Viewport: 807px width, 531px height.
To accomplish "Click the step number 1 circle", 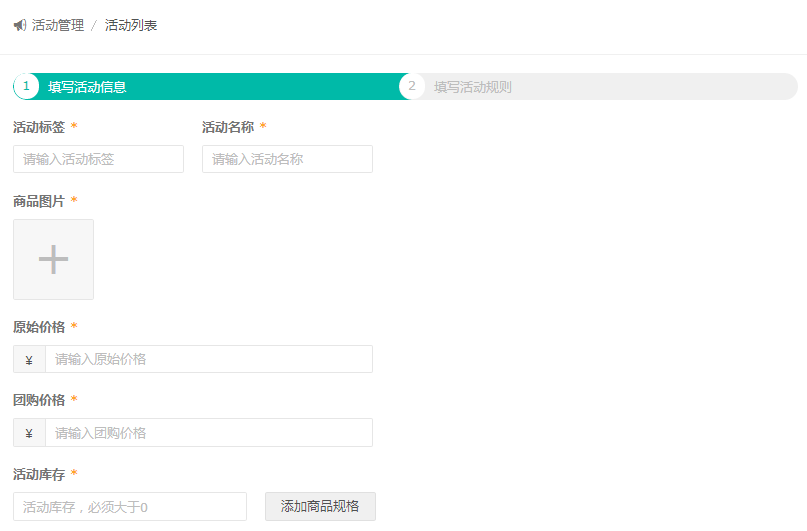I will [x=26, y=86].
